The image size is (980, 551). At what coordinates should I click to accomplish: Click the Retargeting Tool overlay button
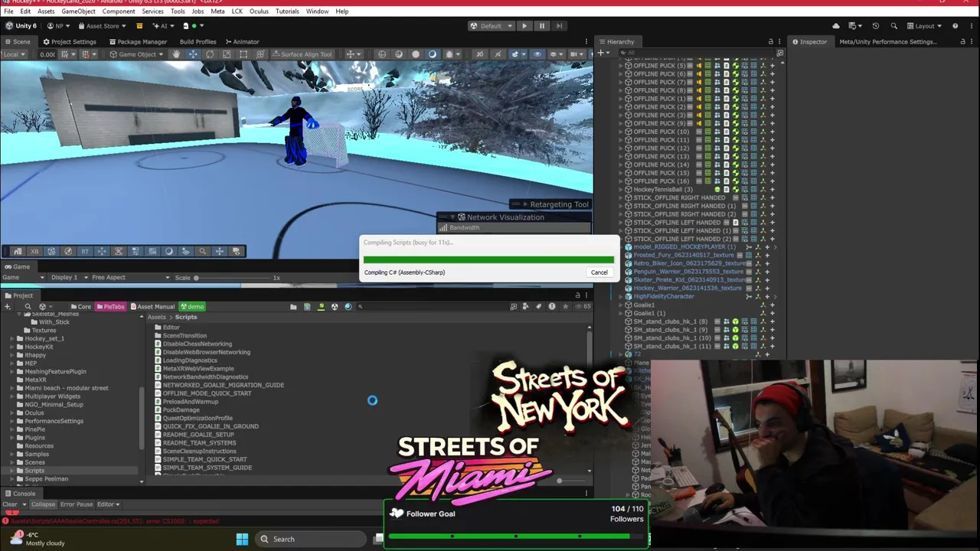click(550, 204)
